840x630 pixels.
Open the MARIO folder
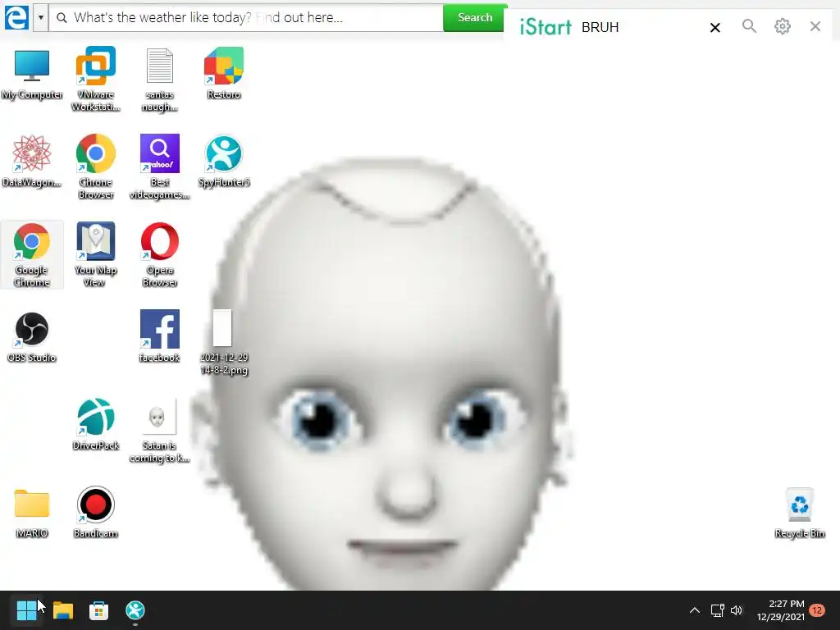point(32,513)
